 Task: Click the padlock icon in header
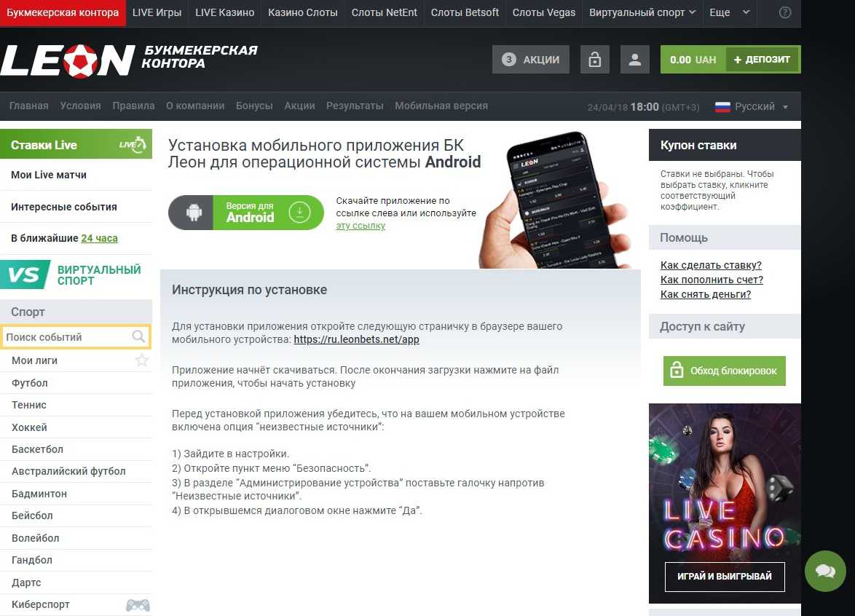[594, 60]
